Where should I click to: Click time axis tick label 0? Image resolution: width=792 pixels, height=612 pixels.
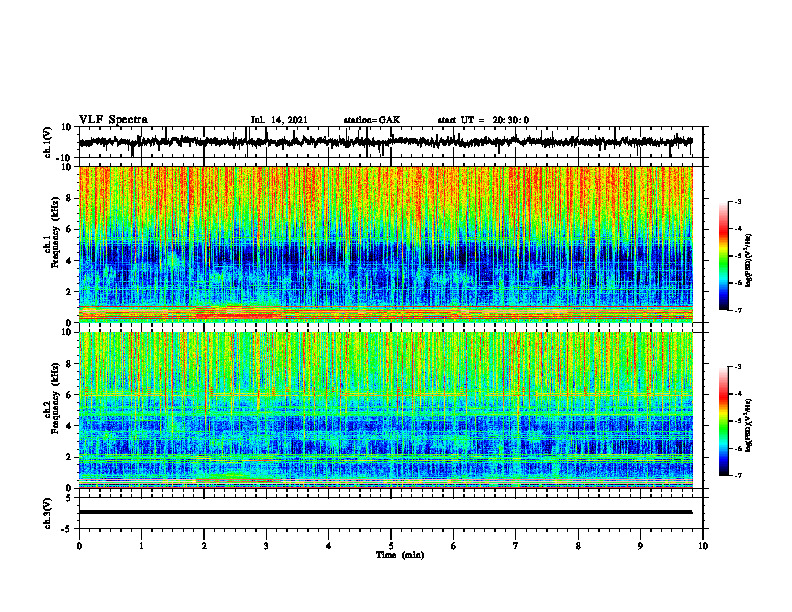(79, 546)
